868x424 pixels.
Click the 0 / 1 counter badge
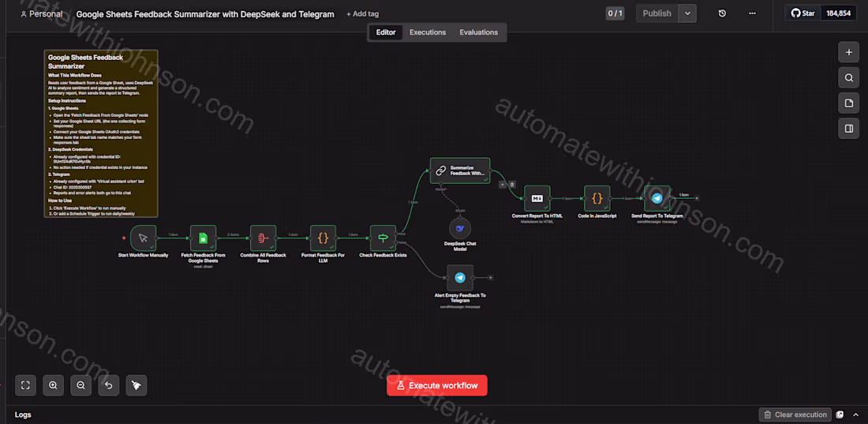coord(615,13)
